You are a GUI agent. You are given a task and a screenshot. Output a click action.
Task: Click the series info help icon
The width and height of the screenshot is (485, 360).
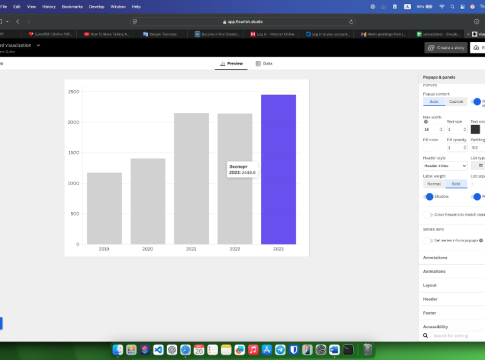click(481, 240)
